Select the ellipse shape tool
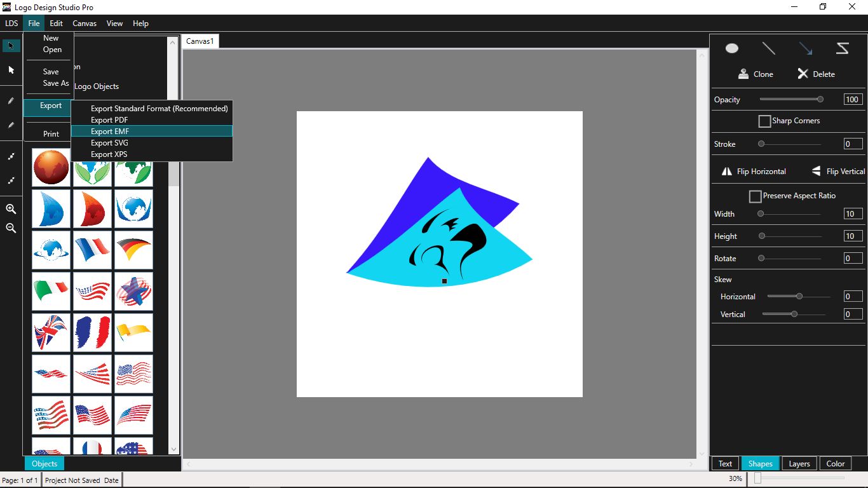 732,48
